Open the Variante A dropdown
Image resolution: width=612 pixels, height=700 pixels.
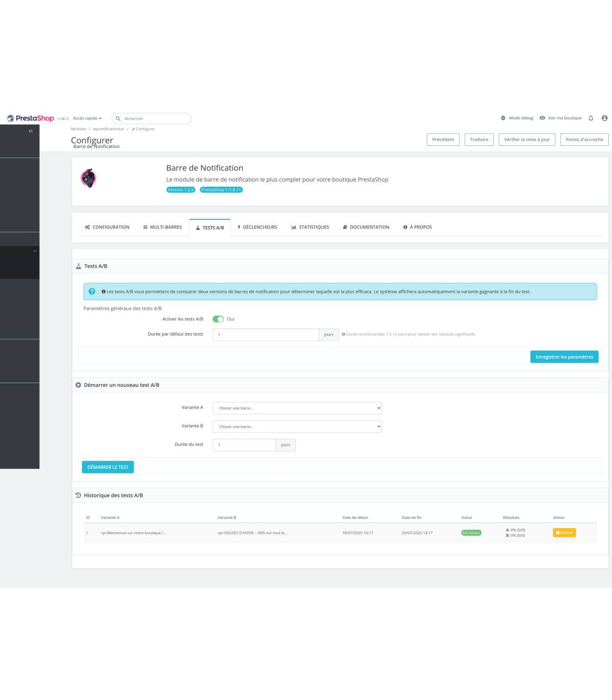297,408
